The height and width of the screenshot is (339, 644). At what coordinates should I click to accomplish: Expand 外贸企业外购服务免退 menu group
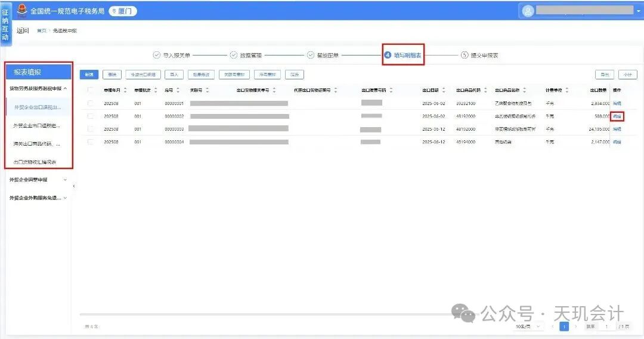coord(38,198)
